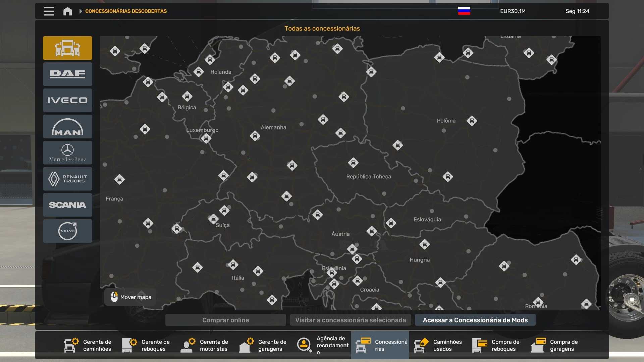Open Agência de recrutamento tab

point(322,345)
